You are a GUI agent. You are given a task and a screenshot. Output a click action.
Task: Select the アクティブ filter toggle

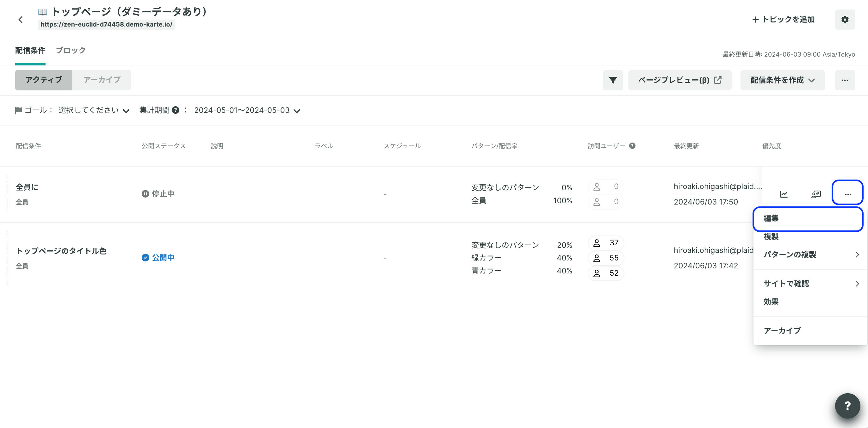coord(44,80)
